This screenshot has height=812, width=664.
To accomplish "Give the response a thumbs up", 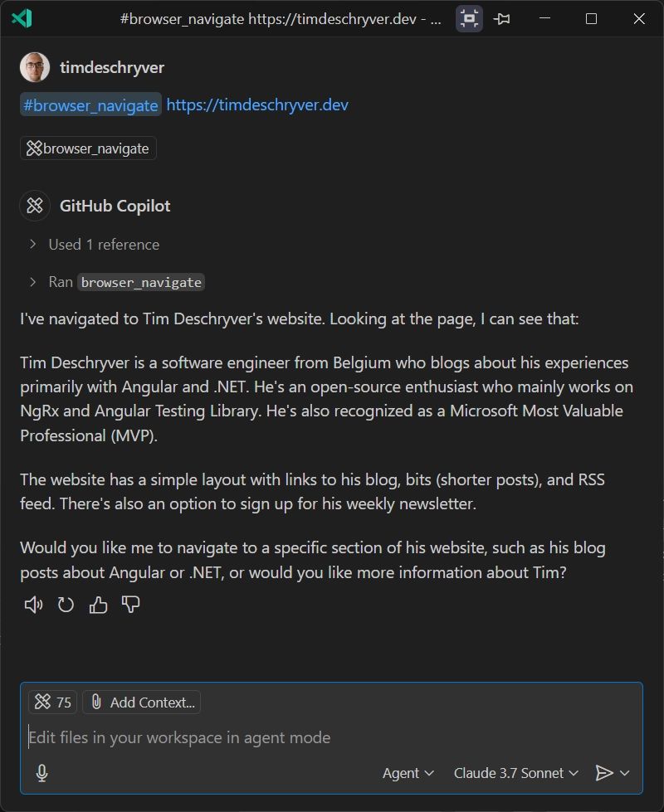I will (x=98, y=605).
